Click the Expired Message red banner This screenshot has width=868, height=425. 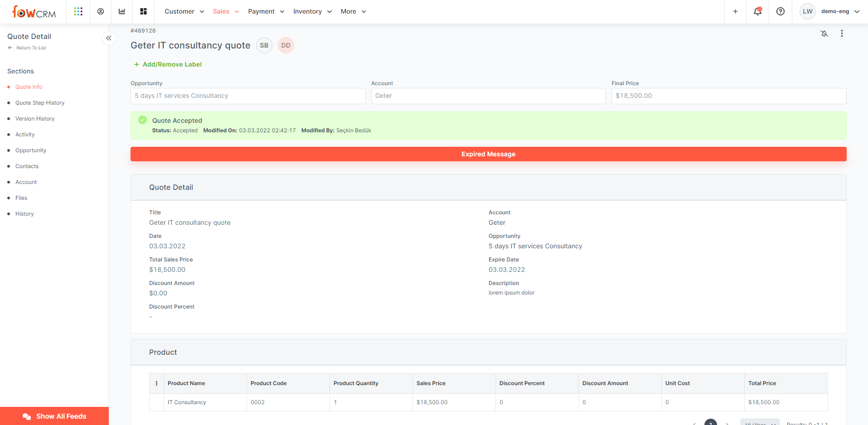click(488, 154)
